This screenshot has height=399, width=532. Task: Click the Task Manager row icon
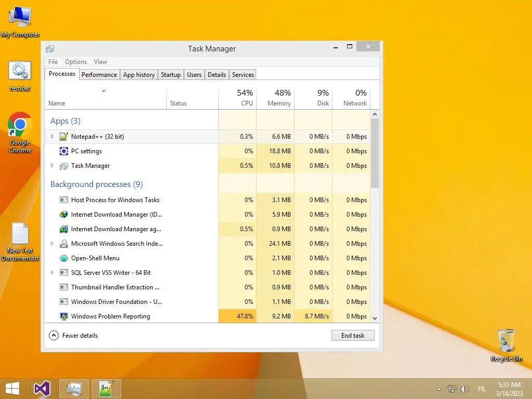[x=64, y=166]
